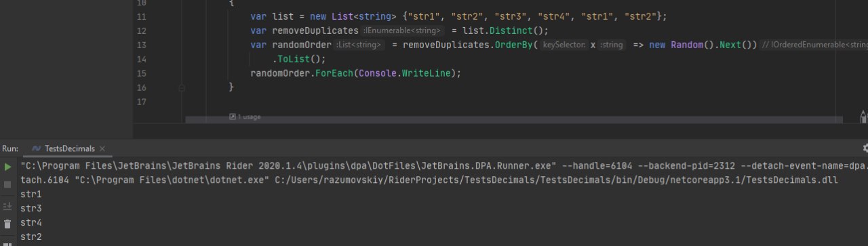Open Run panel settings gear

point(865,148)
